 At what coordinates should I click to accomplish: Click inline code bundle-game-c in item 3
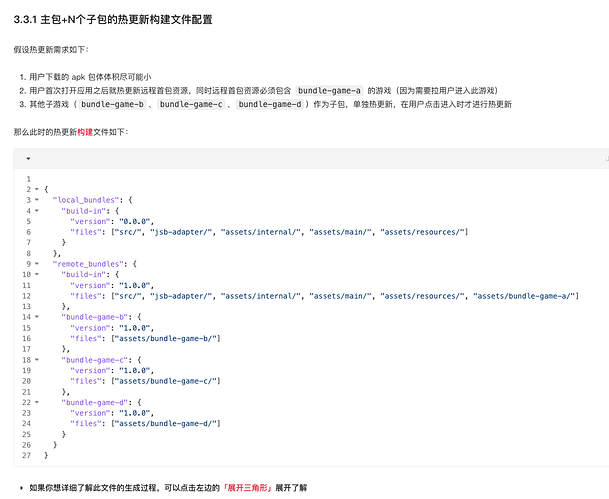191,104
